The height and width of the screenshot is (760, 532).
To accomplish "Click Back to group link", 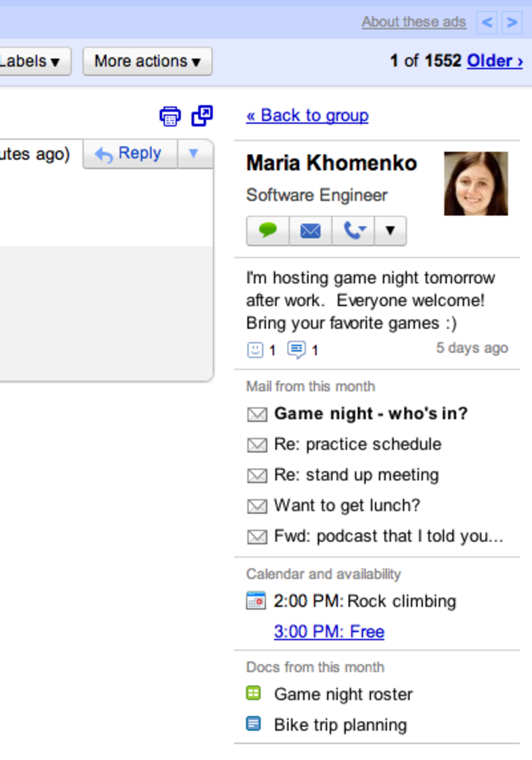I will [307, 115].
